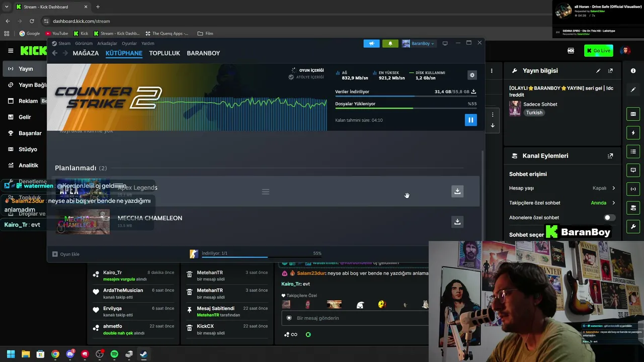644x362 pixels.
Task: Open the KÜTÜPHANE library tab
Action: pos(124,53)
